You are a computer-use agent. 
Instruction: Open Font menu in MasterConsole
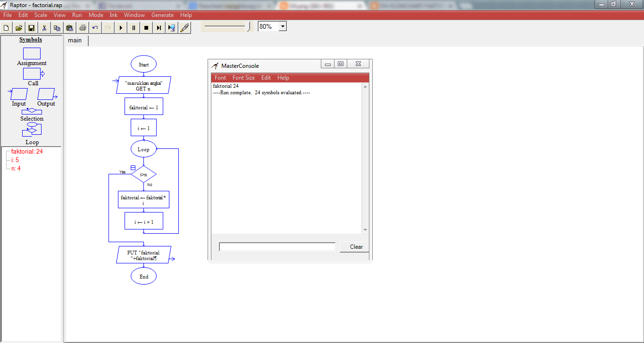click(220, 78)
